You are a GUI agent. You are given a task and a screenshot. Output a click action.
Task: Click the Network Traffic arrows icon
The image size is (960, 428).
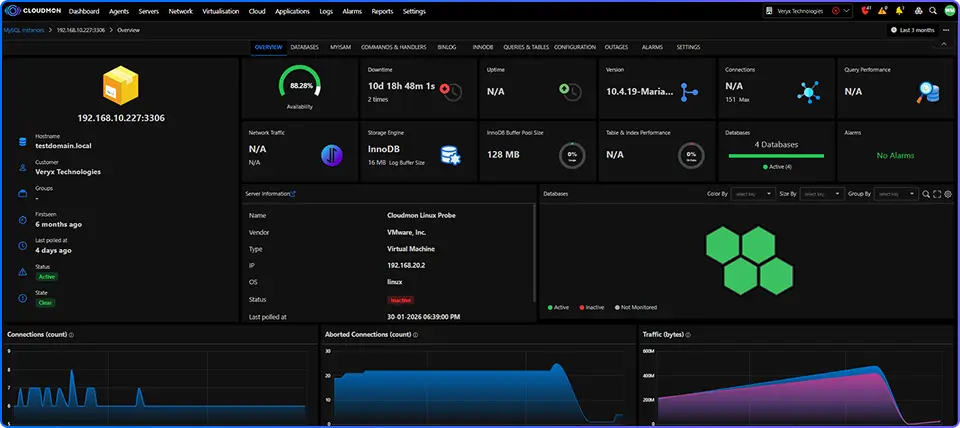pyautogui.click(x=332, y=155)
